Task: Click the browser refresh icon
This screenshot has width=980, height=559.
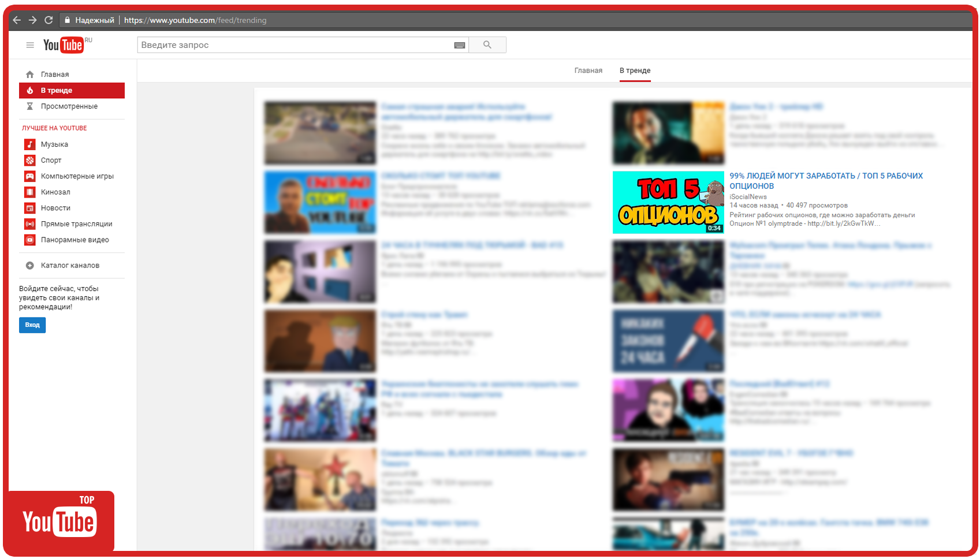Action: pyautogui.click(x=49, y=19)
